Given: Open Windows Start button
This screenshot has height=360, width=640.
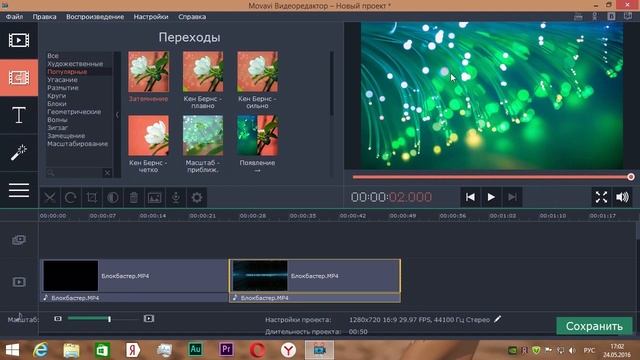Looking at the screenshot, I should (x=12, y=350).
